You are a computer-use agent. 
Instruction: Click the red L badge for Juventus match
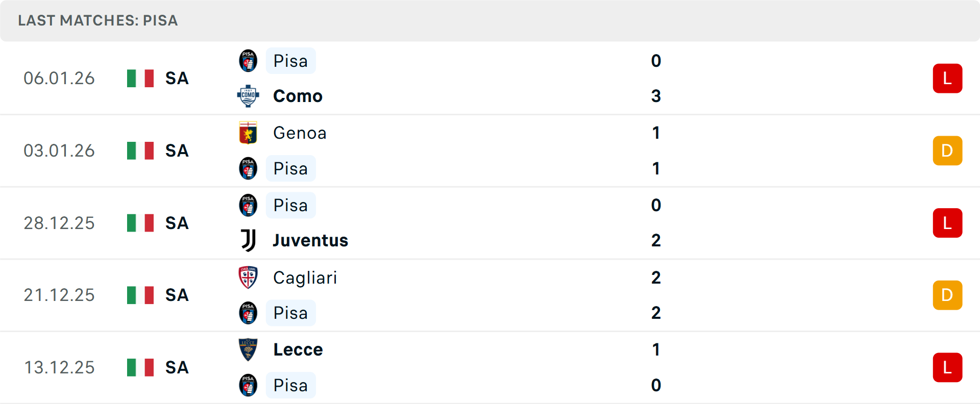(947, 223)
